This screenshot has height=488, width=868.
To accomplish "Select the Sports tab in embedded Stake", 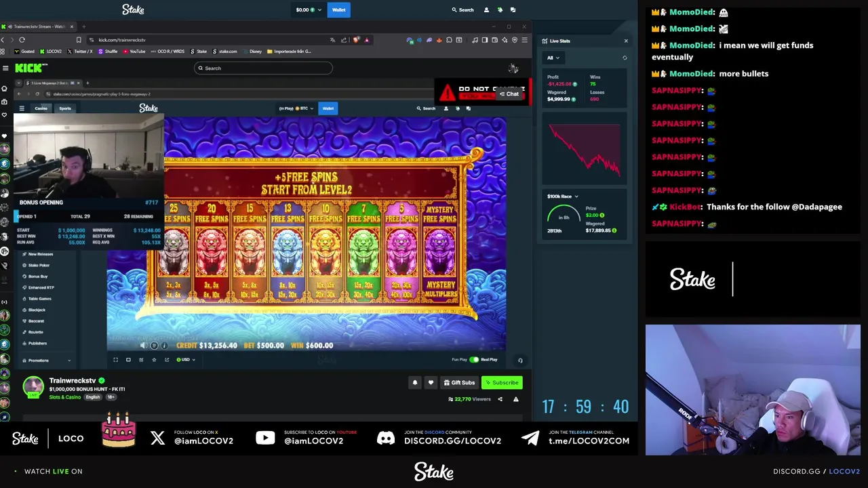I will tap(65, 108).
